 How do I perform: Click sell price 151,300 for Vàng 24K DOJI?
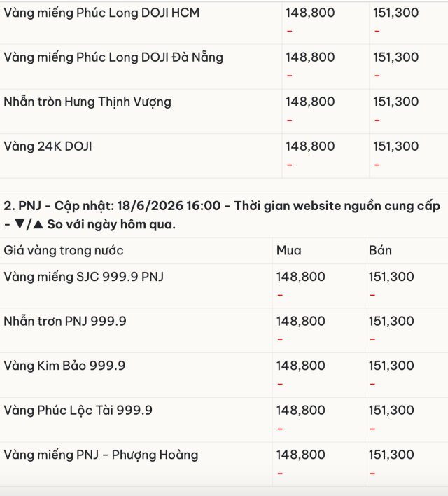point(395,146)
